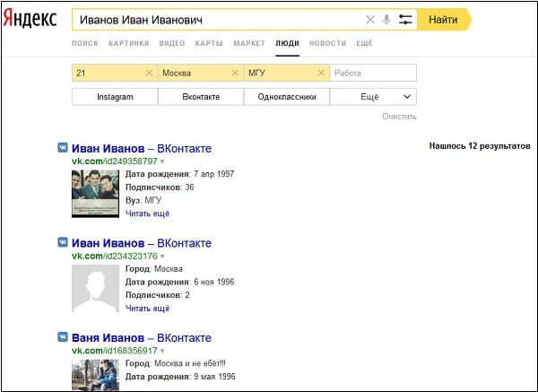The image size is (538, 392).
Task: Expand the Ещё social networks dropdown
Action: point(373,97)
